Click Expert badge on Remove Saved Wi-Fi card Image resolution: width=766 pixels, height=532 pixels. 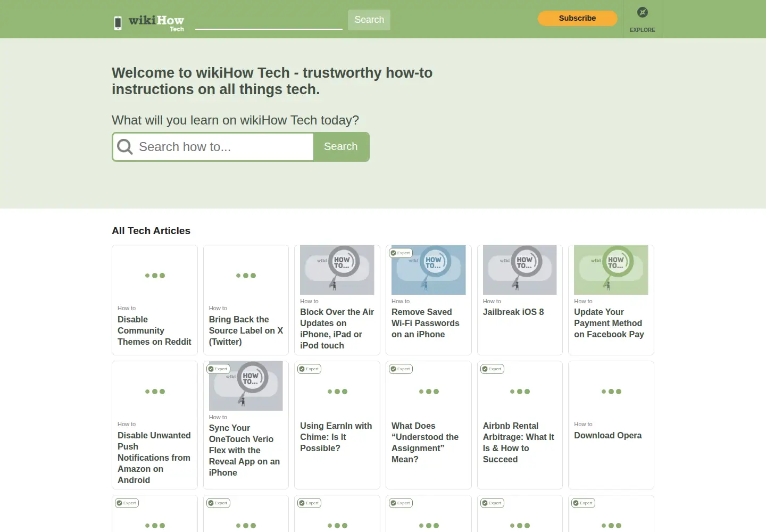pyautogui.click(x=401, y=253)
